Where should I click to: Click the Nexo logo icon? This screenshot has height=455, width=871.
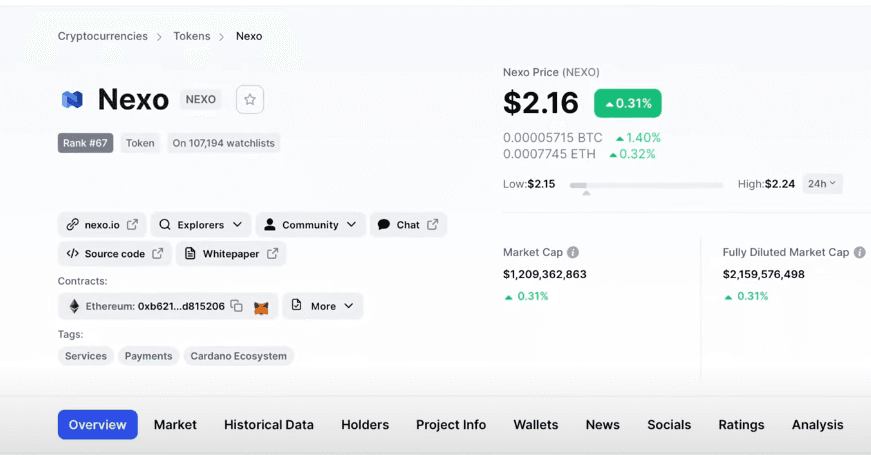click(x=72, y=100)
